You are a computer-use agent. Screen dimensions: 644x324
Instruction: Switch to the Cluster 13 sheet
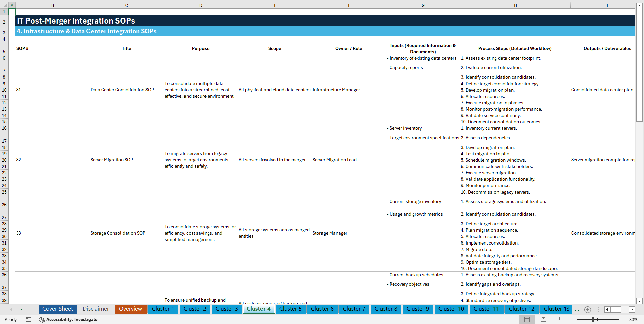556,309
